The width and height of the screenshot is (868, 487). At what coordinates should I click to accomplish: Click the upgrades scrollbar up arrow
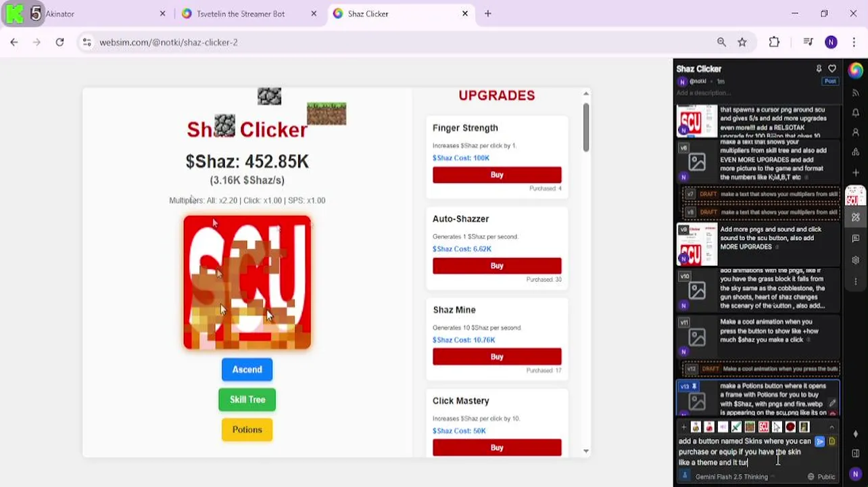click(x=586, y=93)
